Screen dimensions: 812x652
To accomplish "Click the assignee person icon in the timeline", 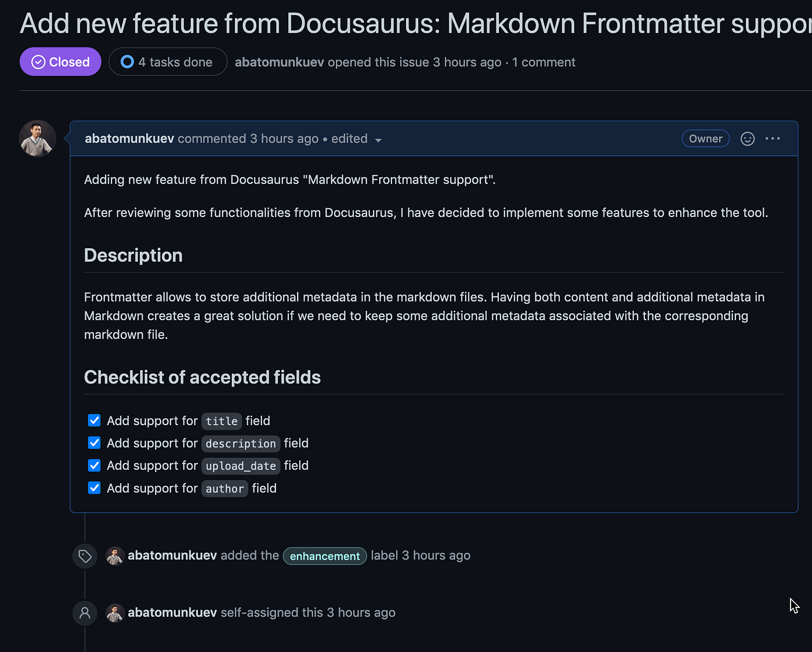I will (85, 613).
